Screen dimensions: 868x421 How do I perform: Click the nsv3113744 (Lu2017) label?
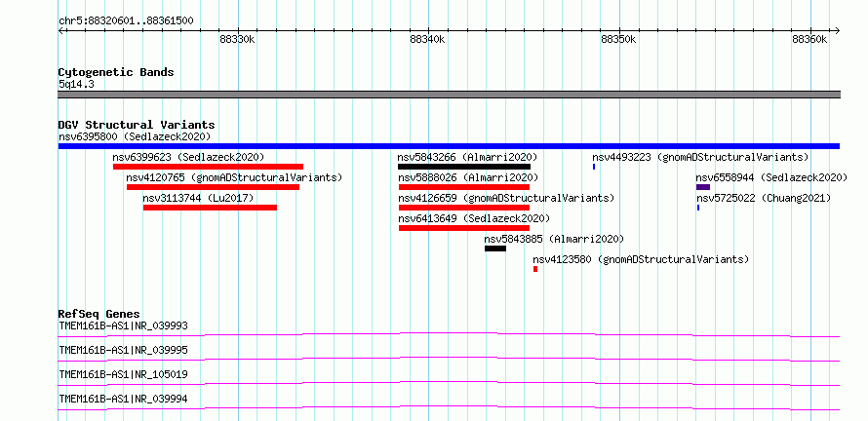click(198, 198)
